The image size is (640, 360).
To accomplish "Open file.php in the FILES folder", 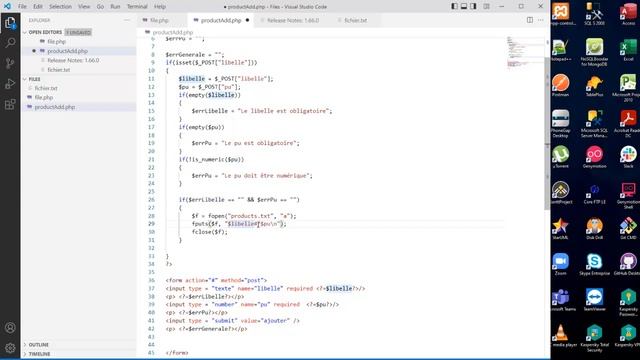I will [44, 98].
